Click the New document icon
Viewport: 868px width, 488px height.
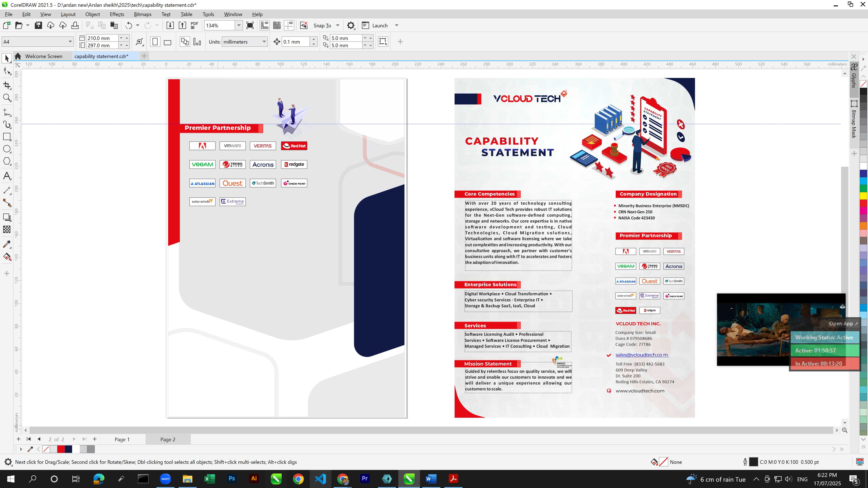[7, 25]
